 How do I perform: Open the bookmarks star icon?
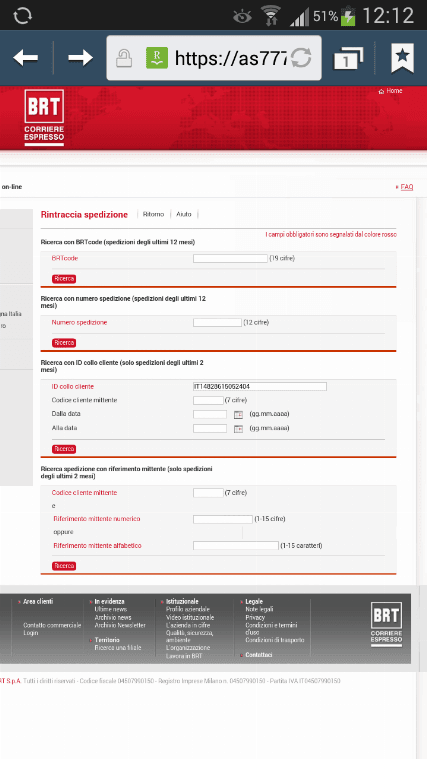pos(402,58)
